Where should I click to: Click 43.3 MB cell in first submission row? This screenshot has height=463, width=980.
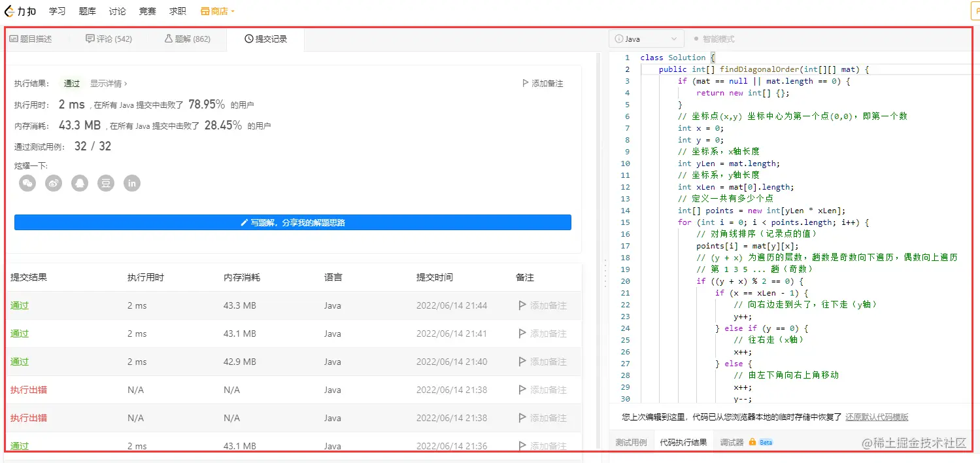click(240, 305)
